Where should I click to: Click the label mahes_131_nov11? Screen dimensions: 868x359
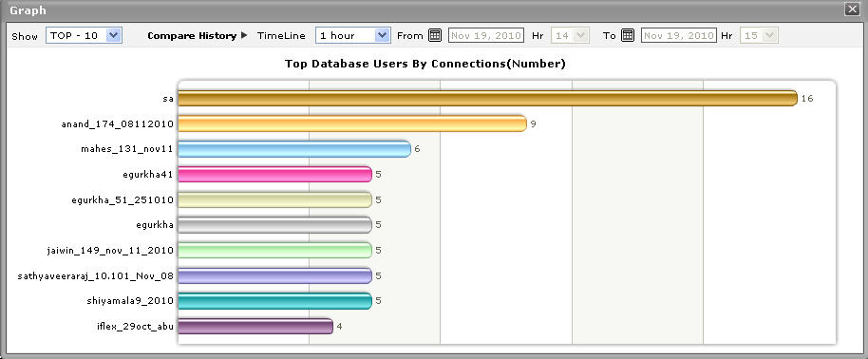tap(127, 149)
